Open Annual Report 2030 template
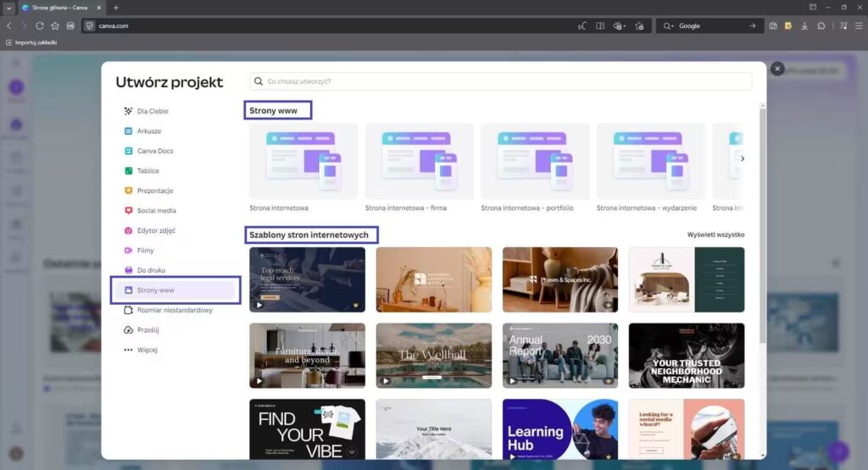 pos(560,356)
